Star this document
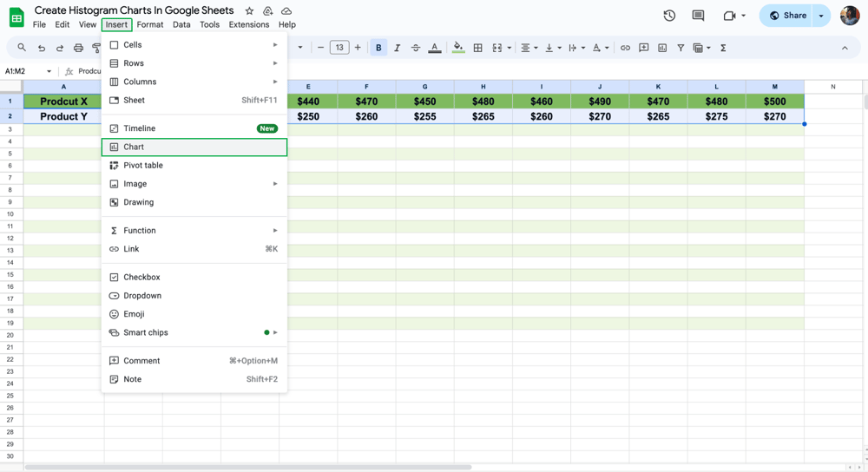868x472 pixels. pyautogui.click(x=249, y=11)
